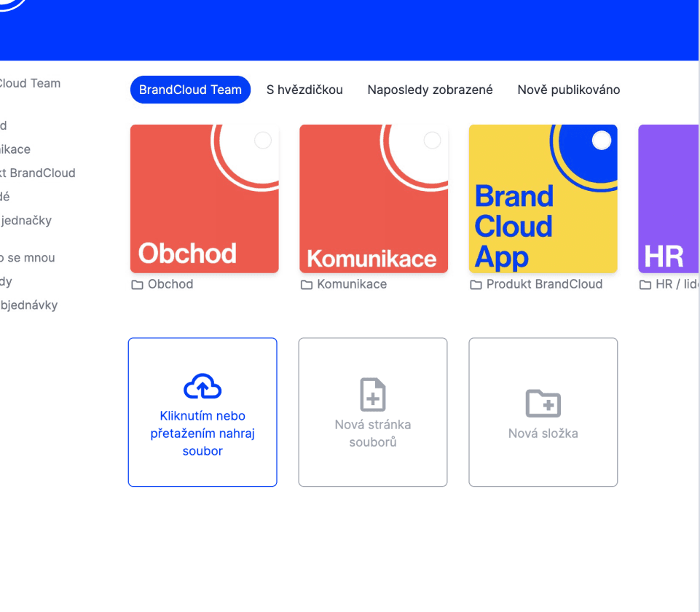This screenshot has width=700, height=612.
Task: Open kt BrandCloud in the sidebar
Action: point(37,173)
